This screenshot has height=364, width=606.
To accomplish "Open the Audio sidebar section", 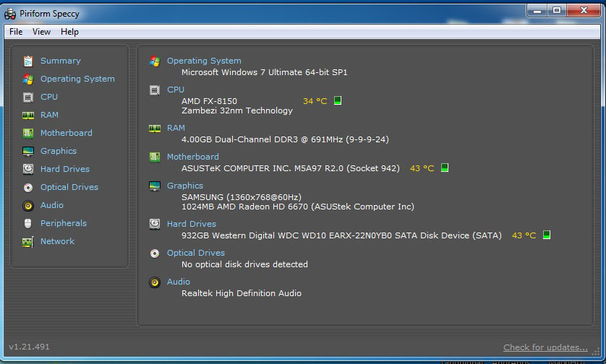I will pyautogui.click(x=52, y=205).
